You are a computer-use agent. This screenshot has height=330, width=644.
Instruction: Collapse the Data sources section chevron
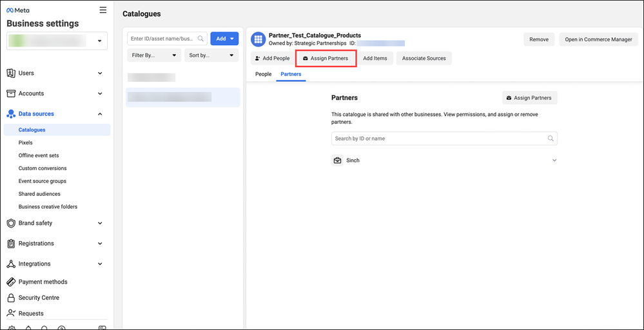pyautogui.click(x=100, y=114)
